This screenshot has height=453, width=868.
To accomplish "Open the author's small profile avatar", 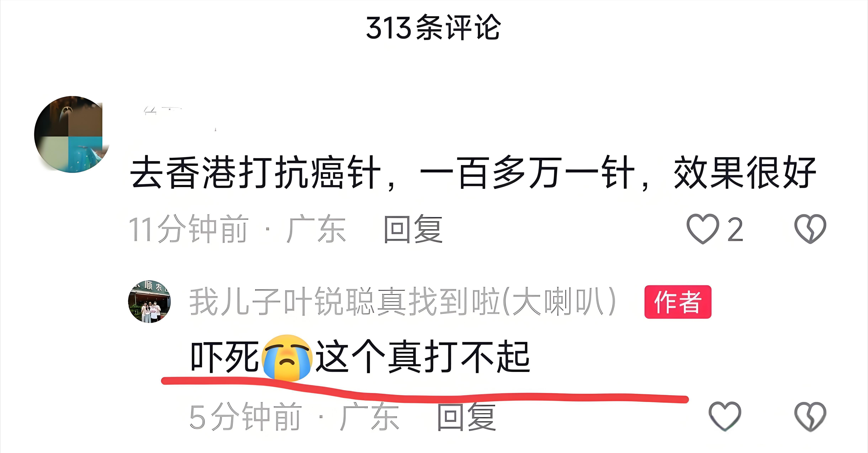I will (x=149, y=301).
